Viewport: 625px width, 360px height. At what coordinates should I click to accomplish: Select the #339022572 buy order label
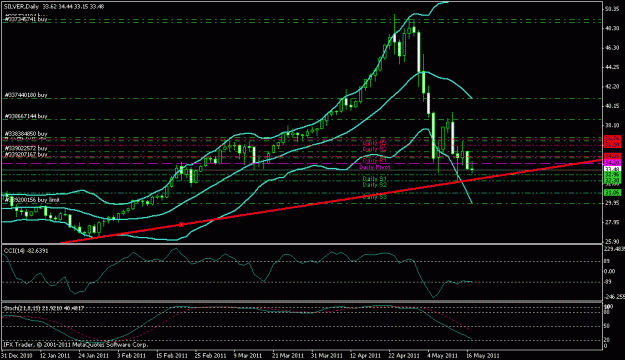(x=26, y=148)
